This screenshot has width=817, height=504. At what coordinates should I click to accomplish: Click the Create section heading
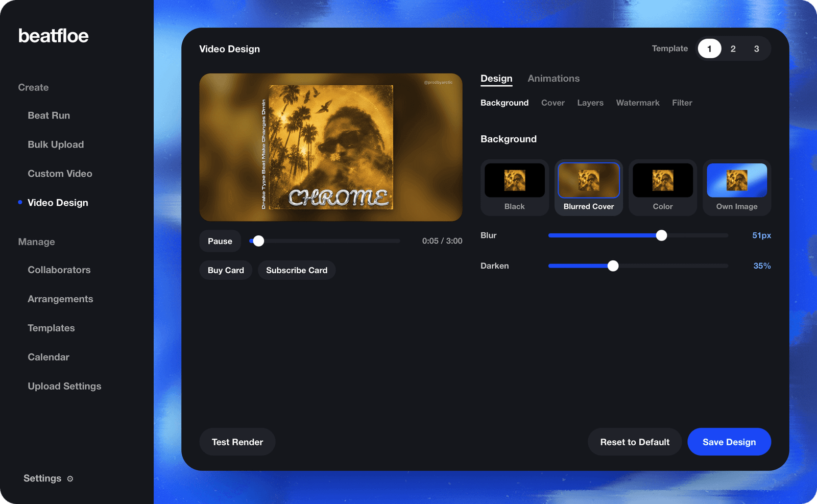[33, 87]
